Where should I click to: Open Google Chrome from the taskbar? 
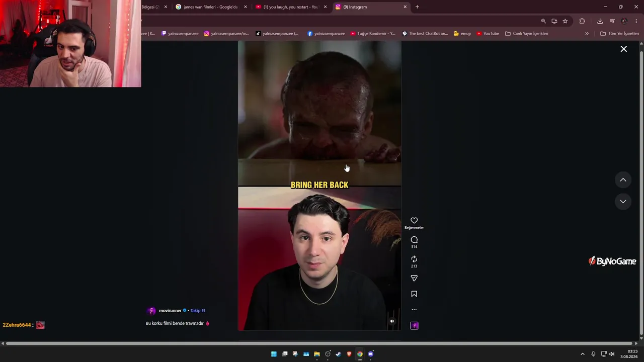(360, 354)
